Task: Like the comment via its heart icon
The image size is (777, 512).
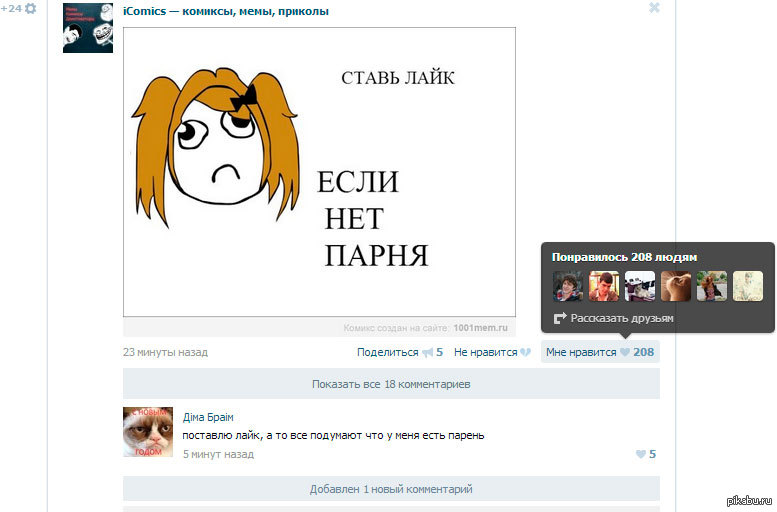Action: (641, 454)
